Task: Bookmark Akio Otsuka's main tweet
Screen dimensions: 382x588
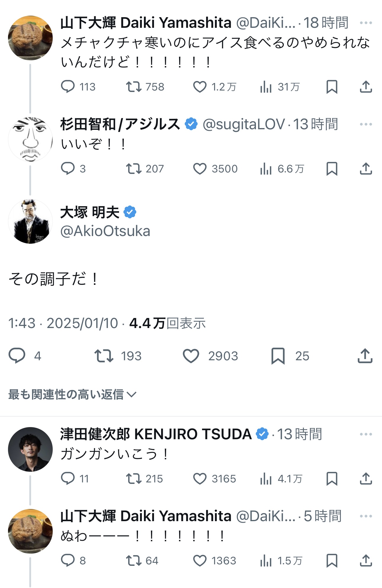Action: coord(278,356)
